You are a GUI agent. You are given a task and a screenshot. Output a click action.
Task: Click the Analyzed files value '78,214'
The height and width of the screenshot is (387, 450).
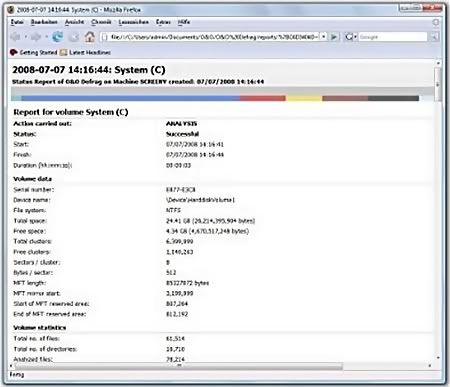(x=175, y=359)
